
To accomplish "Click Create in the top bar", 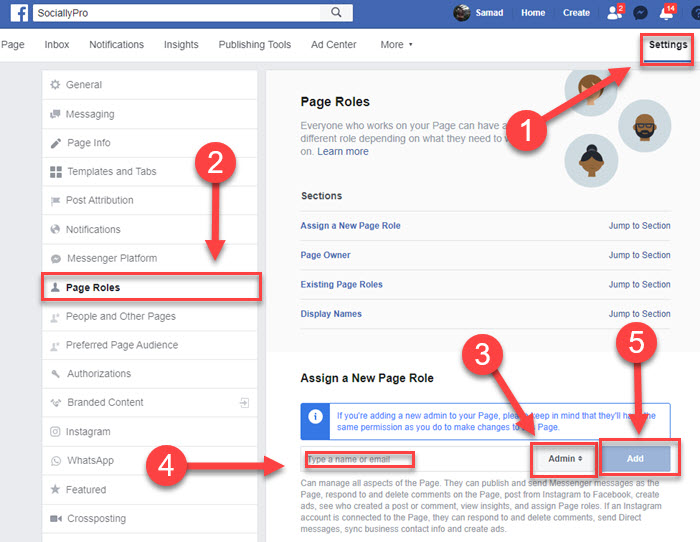I will (x=576, y=13).
